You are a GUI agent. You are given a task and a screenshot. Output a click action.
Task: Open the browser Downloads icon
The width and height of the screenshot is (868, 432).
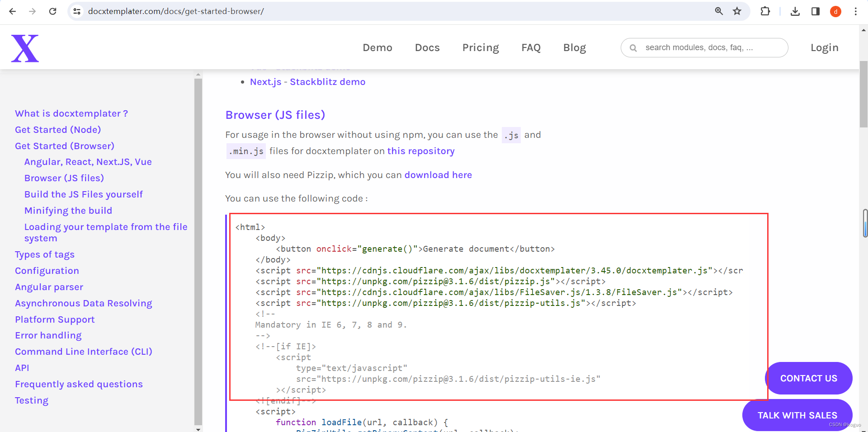click(x=795, y=11)
